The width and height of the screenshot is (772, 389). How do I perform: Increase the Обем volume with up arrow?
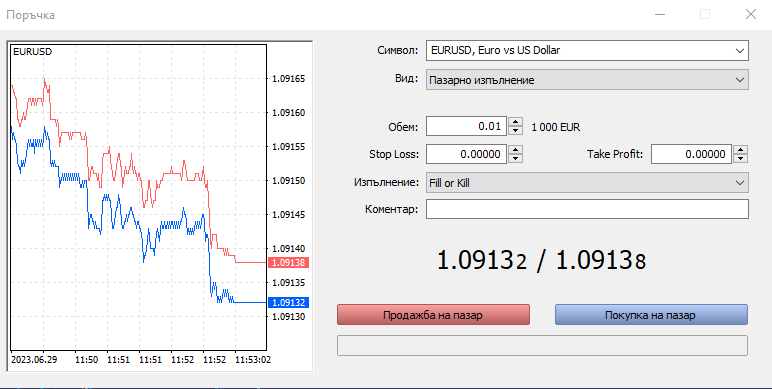(x=515, y=122)
